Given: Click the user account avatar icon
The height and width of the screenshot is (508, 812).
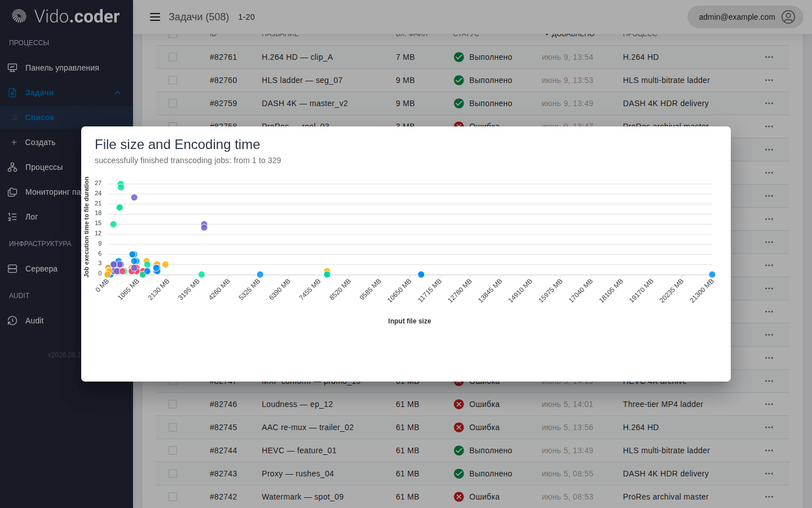Looking at the screenshot, I should pyautogui.click(x=788, y=17).
